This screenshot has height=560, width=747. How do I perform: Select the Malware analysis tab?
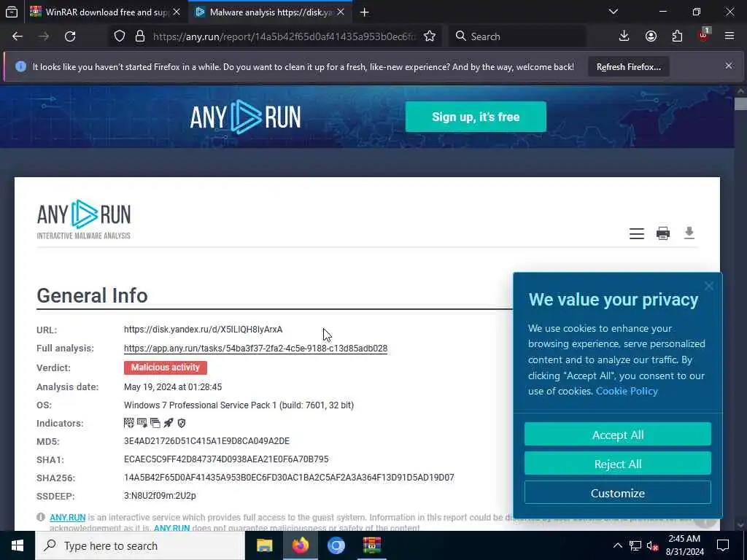[271, 12]
